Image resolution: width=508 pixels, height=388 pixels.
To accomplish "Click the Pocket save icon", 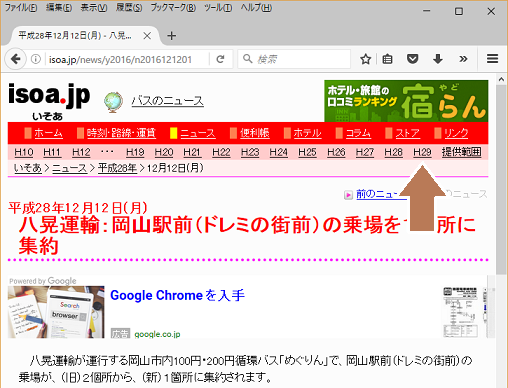I will coord(412,59).
